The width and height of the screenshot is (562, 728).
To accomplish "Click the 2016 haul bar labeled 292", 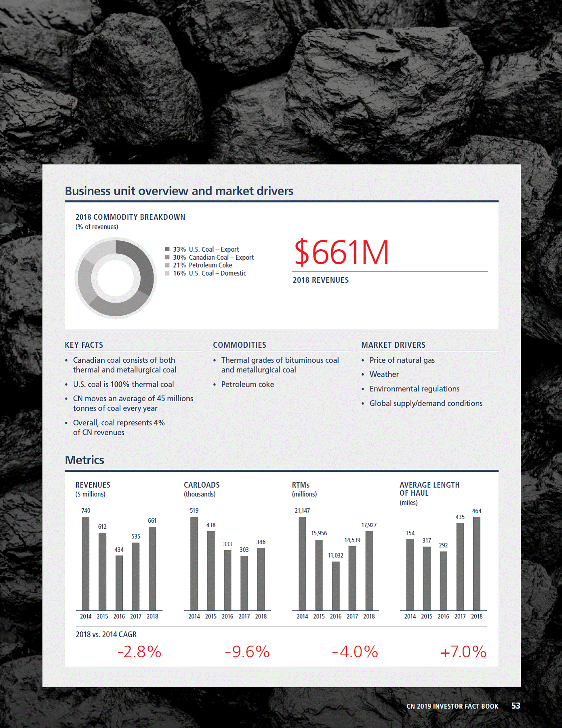I will [x=444, y=581].
